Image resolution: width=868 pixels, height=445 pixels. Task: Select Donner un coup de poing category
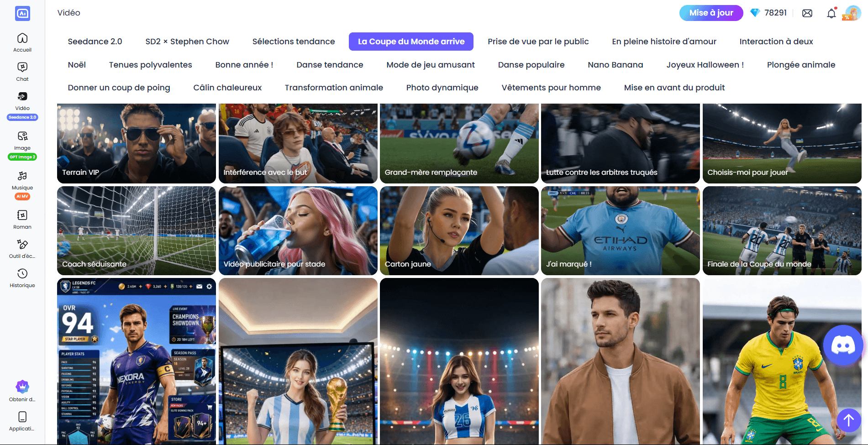click(119, 88)
